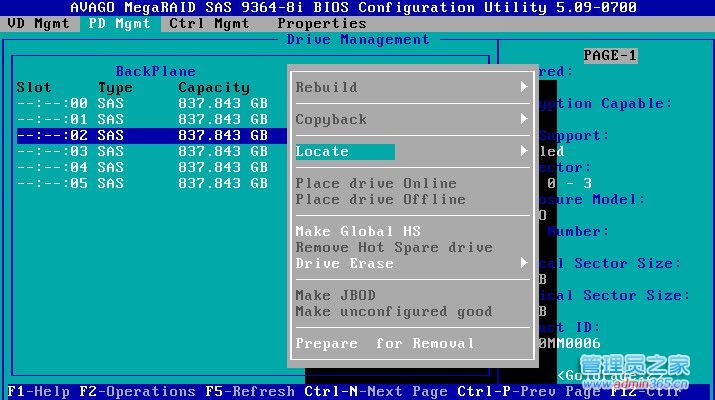
Task: Click Ctrl-N-Next Page shortcut
Action: 376,391
